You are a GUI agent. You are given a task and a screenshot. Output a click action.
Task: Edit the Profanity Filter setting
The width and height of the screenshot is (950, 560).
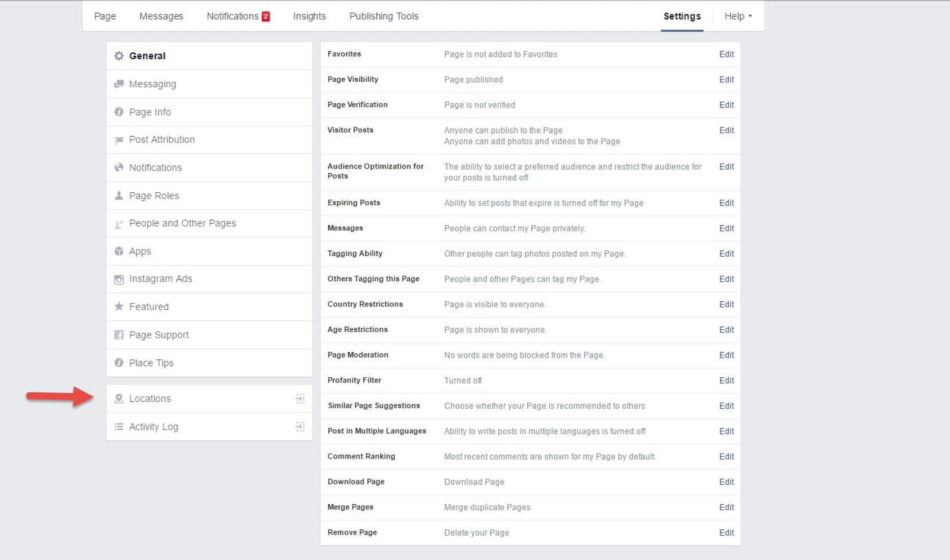point(726,381)
